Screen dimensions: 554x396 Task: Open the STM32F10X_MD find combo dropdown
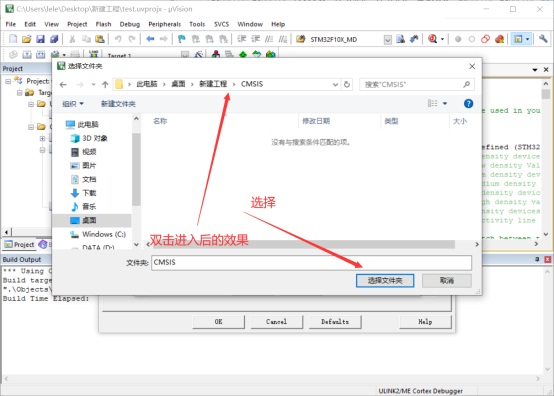[x=388, y=39]
